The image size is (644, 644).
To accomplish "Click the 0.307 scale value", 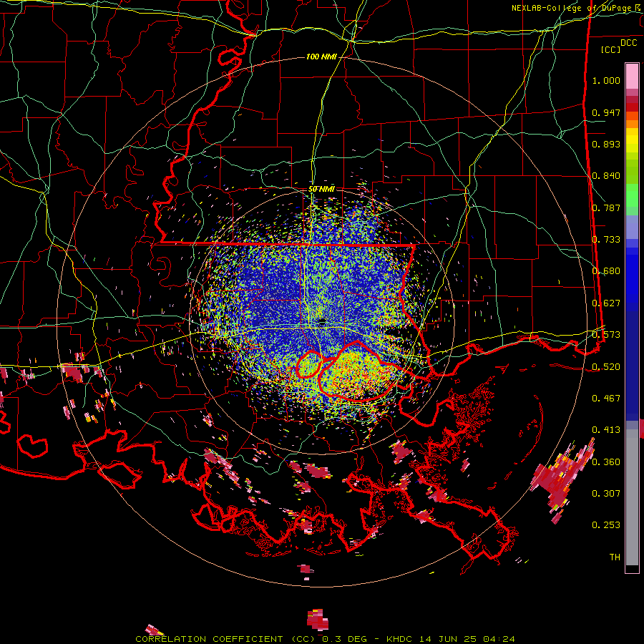I will (x=606, y=494).
